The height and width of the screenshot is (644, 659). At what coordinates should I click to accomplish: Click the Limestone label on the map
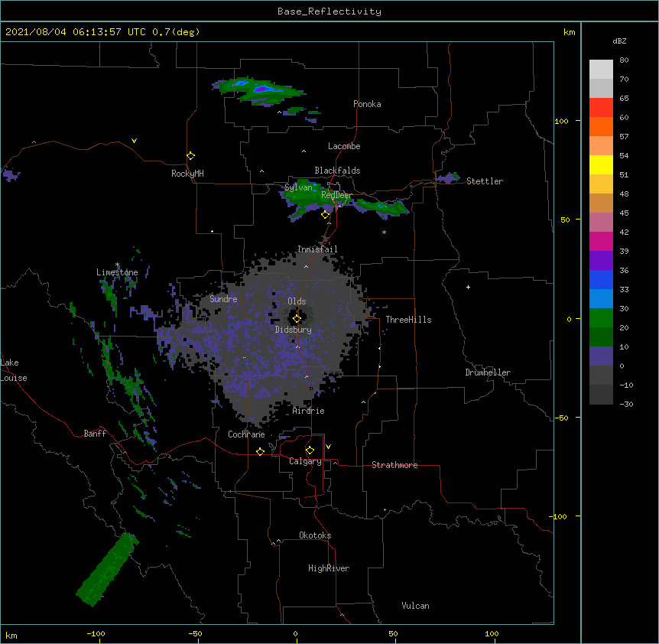pyautogui.click(x=117, y=272)
